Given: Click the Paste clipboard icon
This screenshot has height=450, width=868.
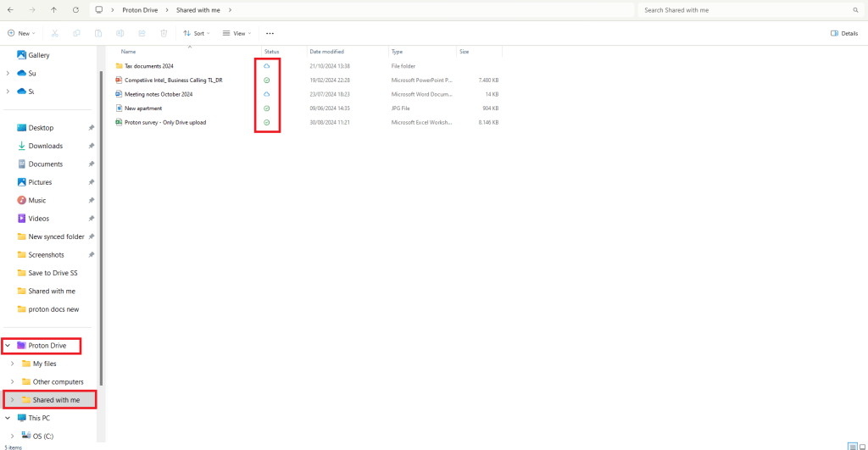Looking at the screenshot, I should (98, 33).
